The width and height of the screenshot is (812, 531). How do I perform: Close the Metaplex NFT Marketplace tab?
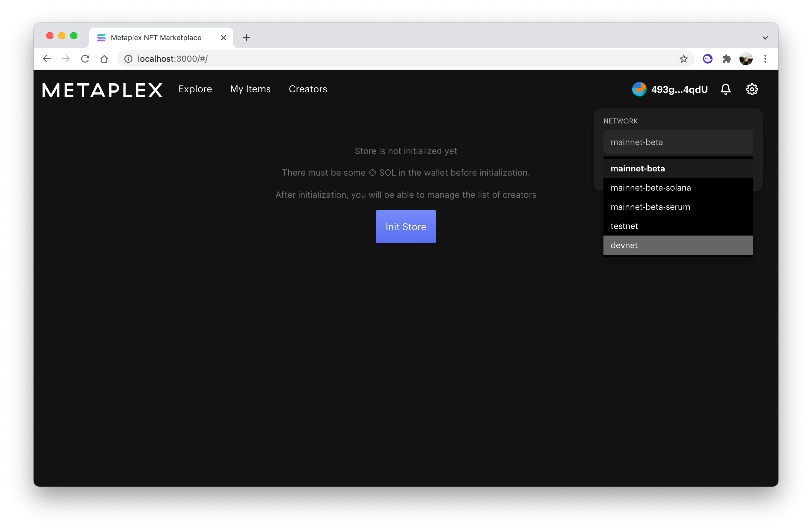click(224, 37)
